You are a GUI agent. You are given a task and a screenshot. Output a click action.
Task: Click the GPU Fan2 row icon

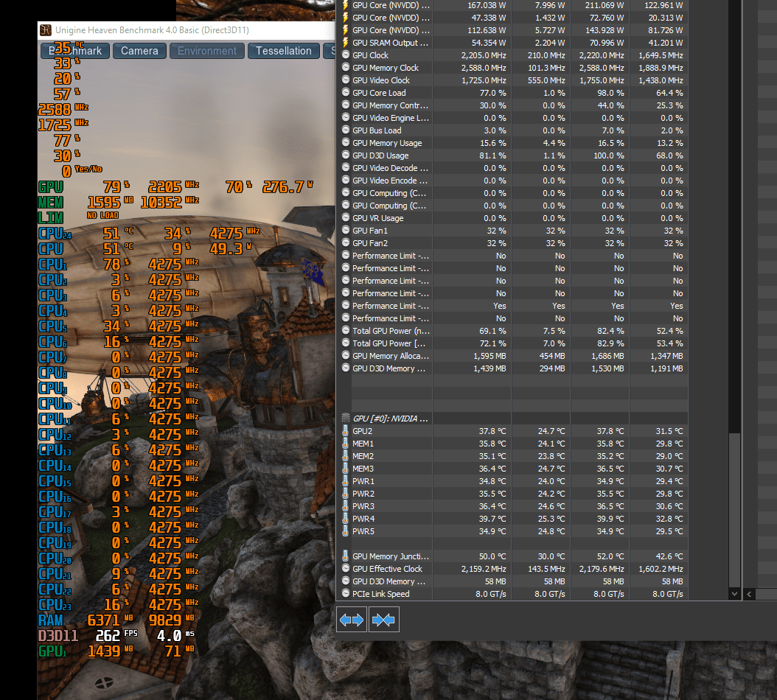click(x=346, y=242)
